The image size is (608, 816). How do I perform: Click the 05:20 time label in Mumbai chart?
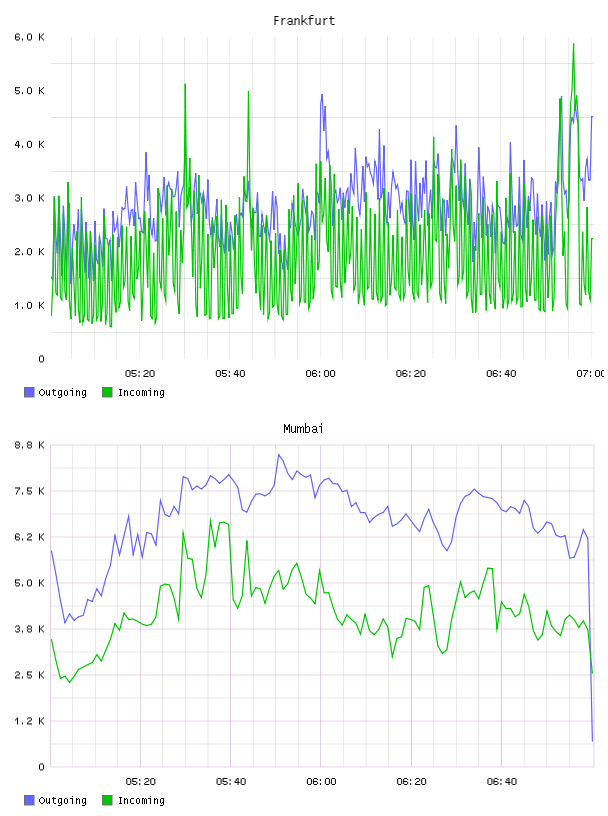[141, 781]
